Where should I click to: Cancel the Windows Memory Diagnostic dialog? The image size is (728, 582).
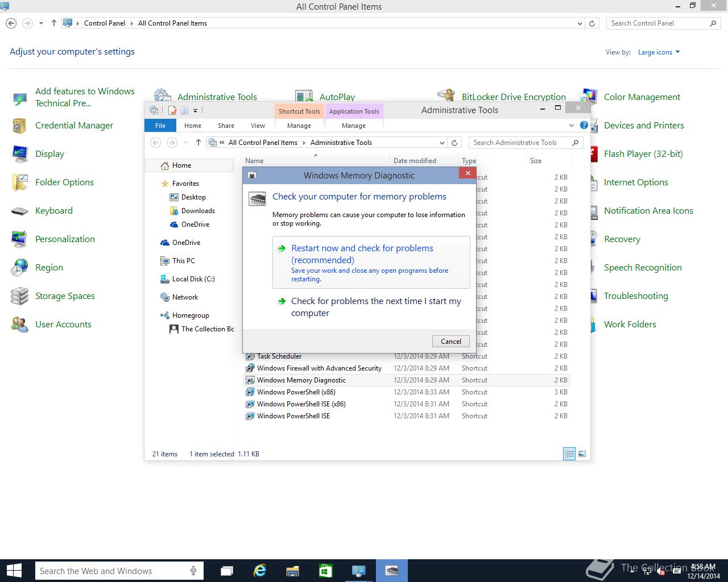pyautogui.click(x=451, y=341)
